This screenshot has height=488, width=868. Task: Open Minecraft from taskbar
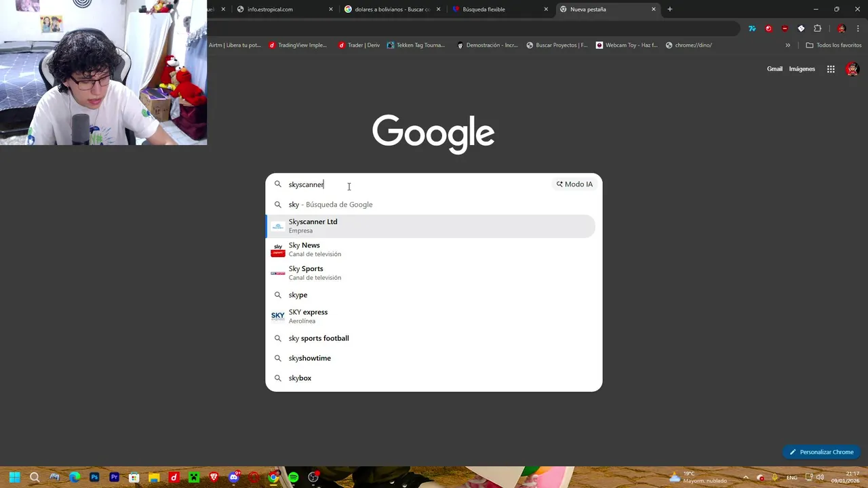(194, 477)
